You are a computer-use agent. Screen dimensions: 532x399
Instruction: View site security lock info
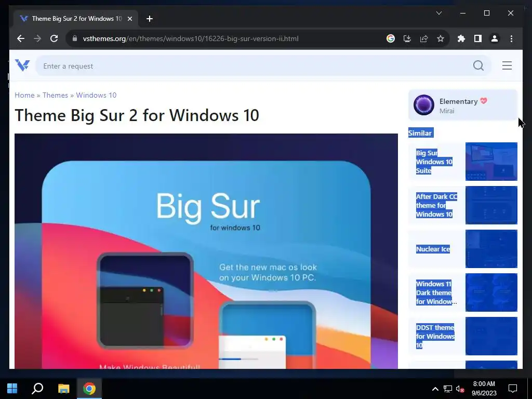(75, 38)
